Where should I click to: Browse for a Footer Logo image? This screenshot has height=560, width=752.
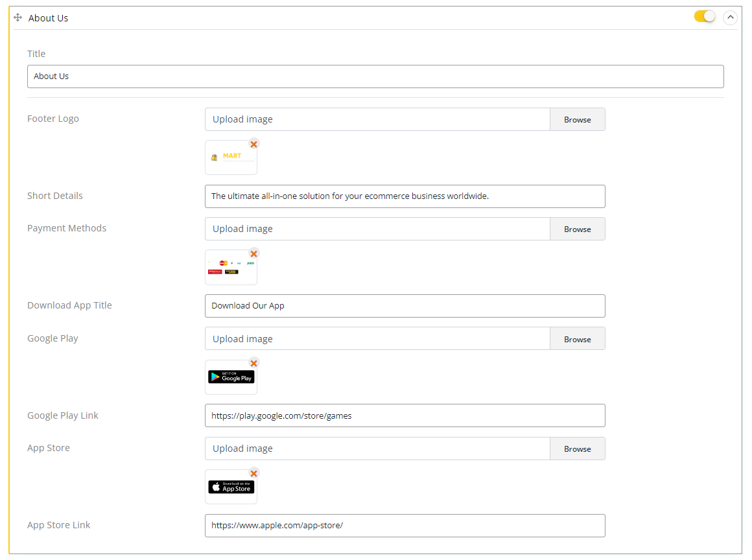577,119
